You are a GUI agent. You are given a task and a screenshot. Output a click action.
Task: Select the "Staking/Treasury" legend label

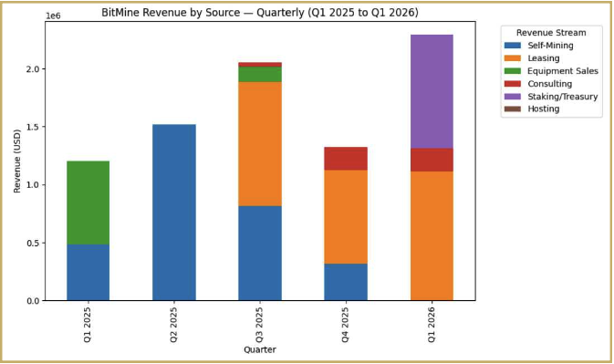click(x=563, y=97)
